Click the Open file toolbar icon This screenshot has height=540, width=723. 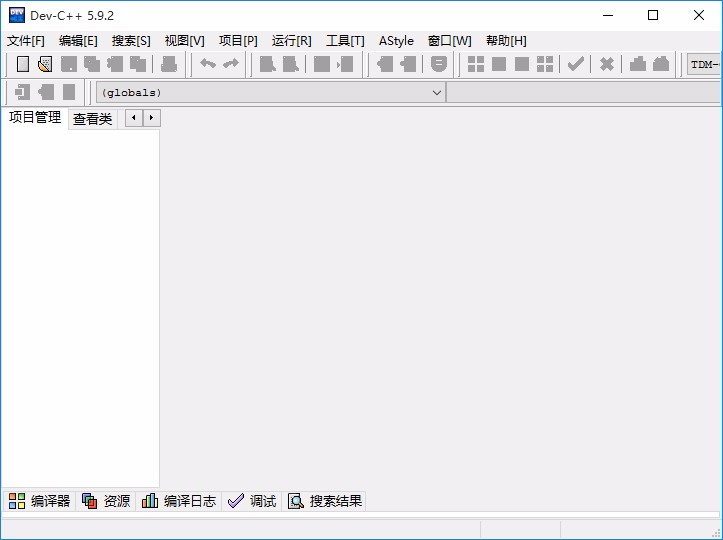(45, 64)
